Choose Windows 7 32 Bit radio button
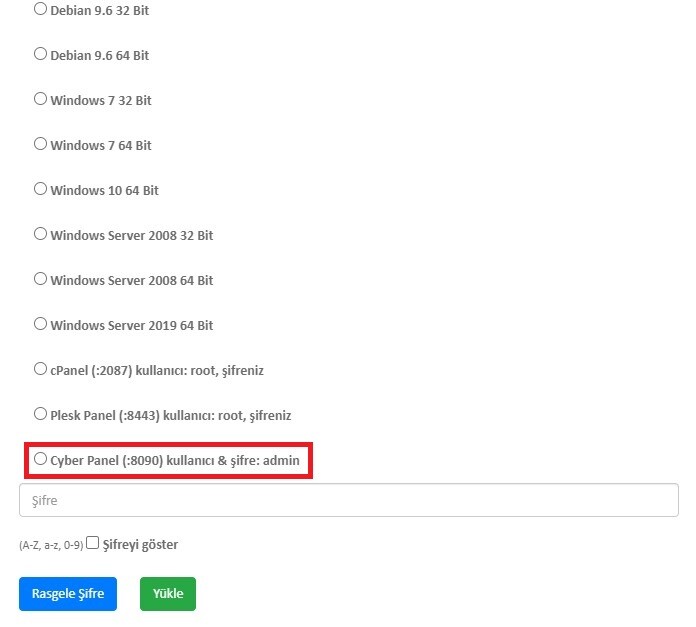The width and height of the screenshot is (696, 627). 40,99
